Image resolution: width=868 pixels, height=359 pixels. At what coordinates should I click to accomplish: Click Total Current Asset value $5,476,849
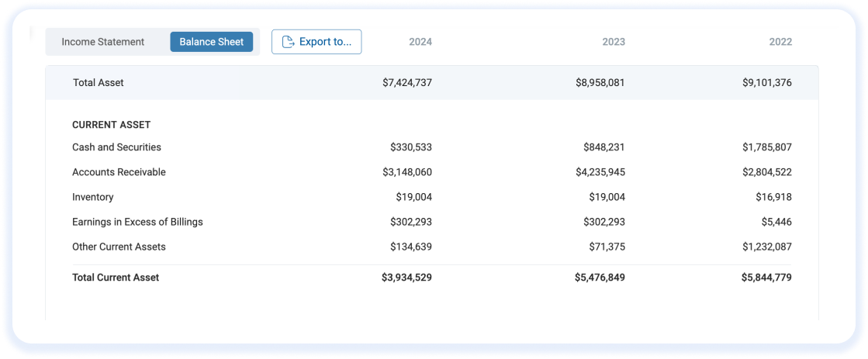coord(600,278)
